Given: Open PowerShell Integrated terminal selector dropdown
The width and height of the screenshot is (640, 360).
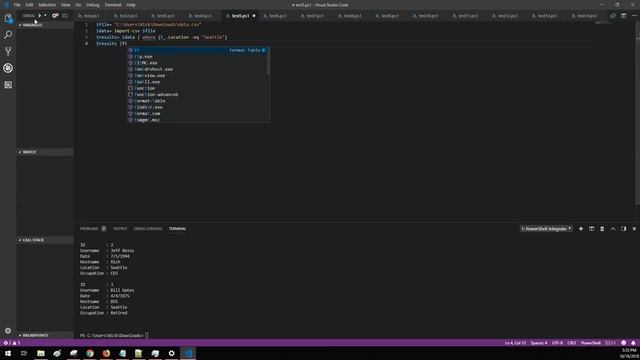Looking at the screenshot, I should (546, 229).
